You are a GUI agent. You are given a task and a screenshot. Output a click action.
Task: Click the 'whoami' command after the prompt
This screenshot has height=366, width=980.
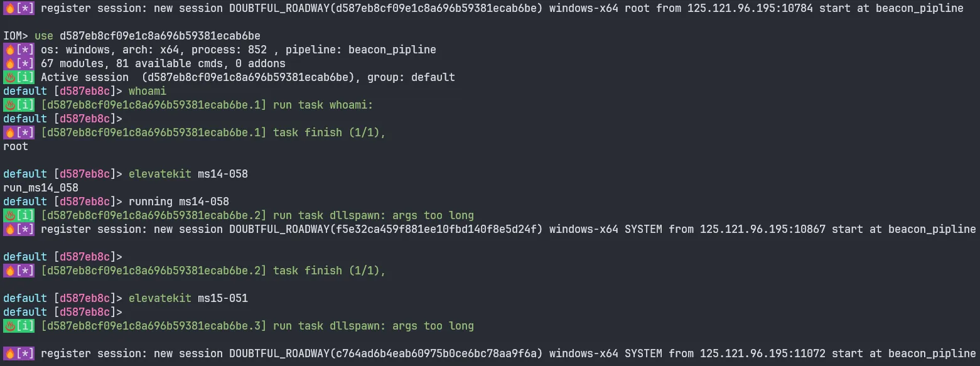click(x=148, y=91)
